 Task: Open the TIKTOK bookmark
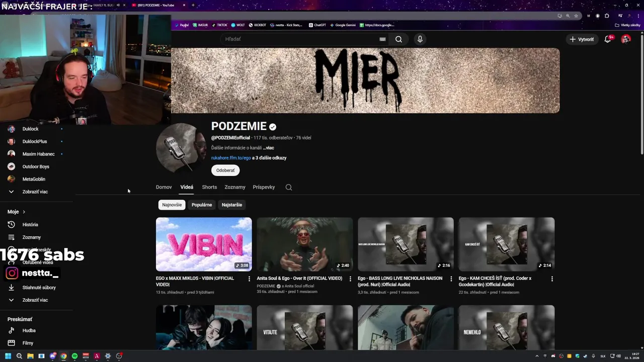219,25
